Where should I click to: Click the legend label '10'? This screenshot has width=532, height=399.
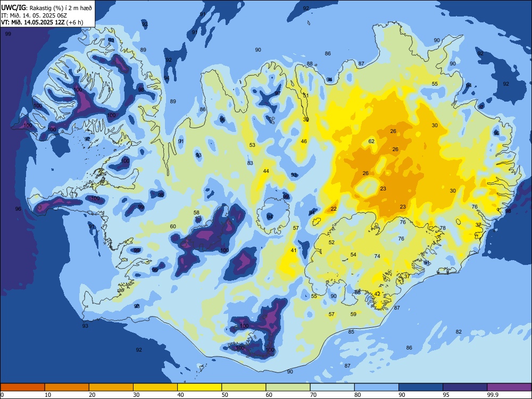click(x=48, y=395)
